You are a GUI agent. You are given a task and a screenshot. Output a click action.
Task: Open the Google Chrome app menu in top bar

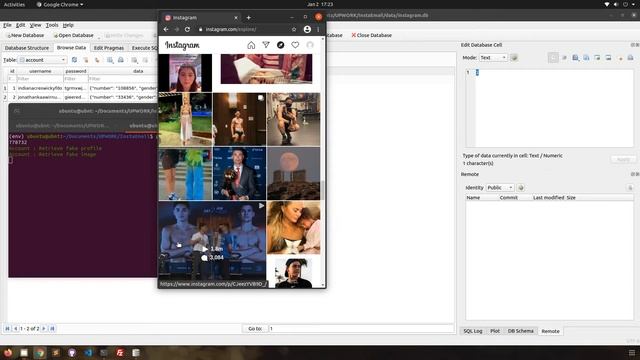pos(60,4)
